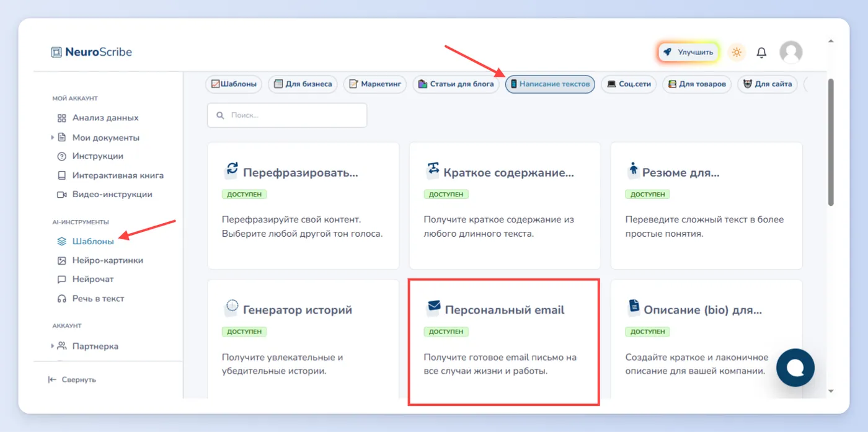Click the scrollbar down arrow
868x432 pixels.
coord(831,391)
